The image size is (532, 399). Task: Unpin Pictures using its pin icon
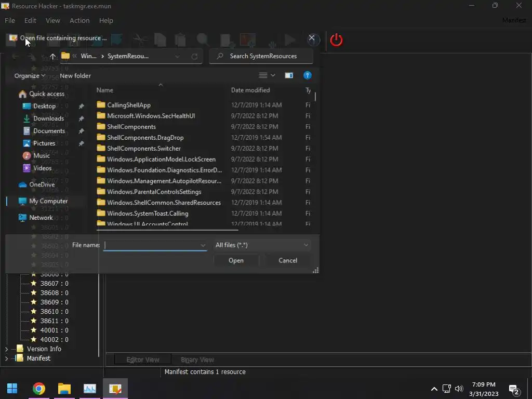tap(81, 143)
